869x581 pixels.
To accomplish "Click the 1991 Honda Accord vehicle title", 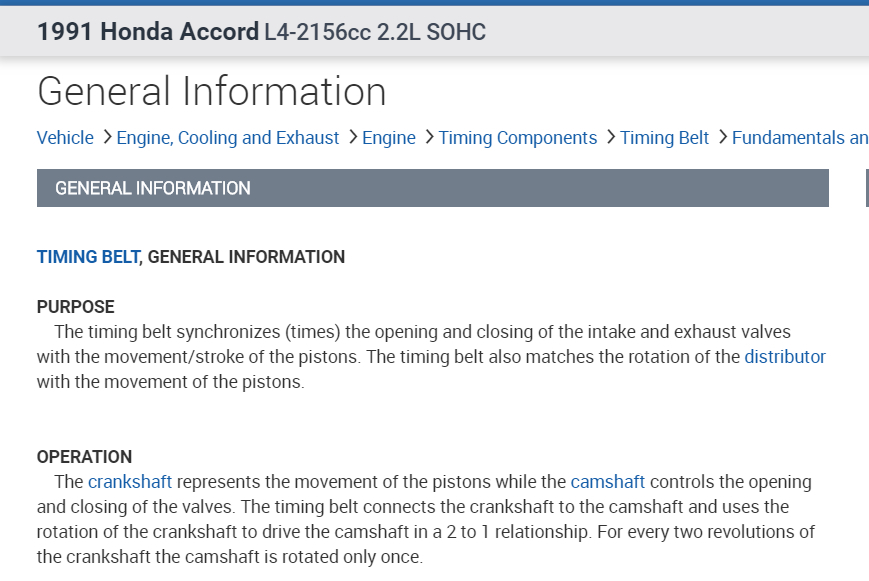I will point(148,32).
